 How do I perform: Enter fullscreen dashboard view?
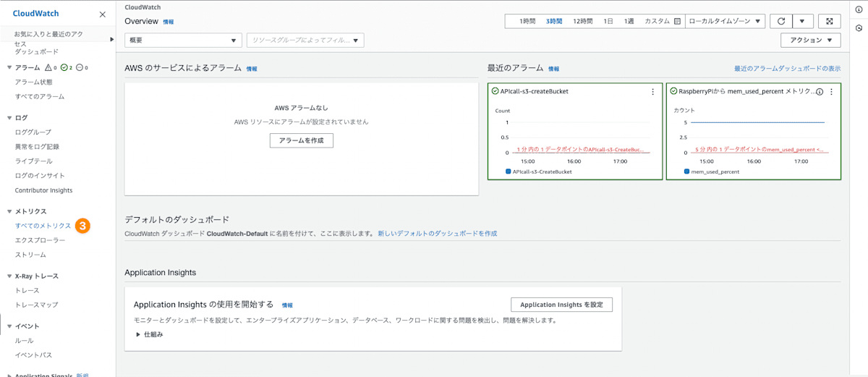click(x=830, y=21)
